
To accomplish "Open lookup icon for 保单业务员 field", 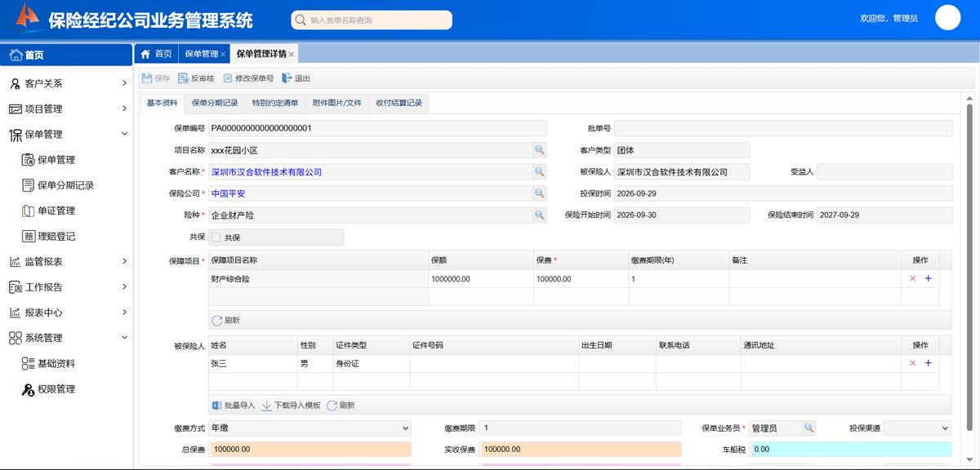I will point(808,428).
